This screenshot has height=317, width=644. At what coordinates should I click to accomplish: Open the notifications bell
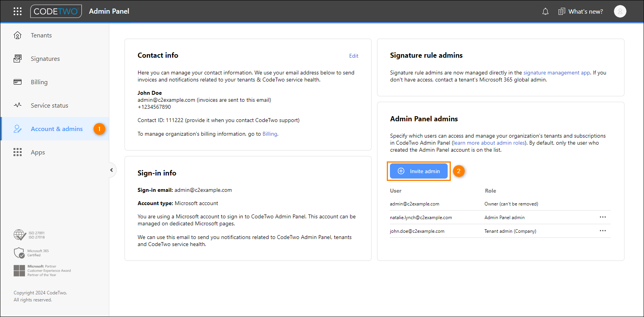coord(545,11)
